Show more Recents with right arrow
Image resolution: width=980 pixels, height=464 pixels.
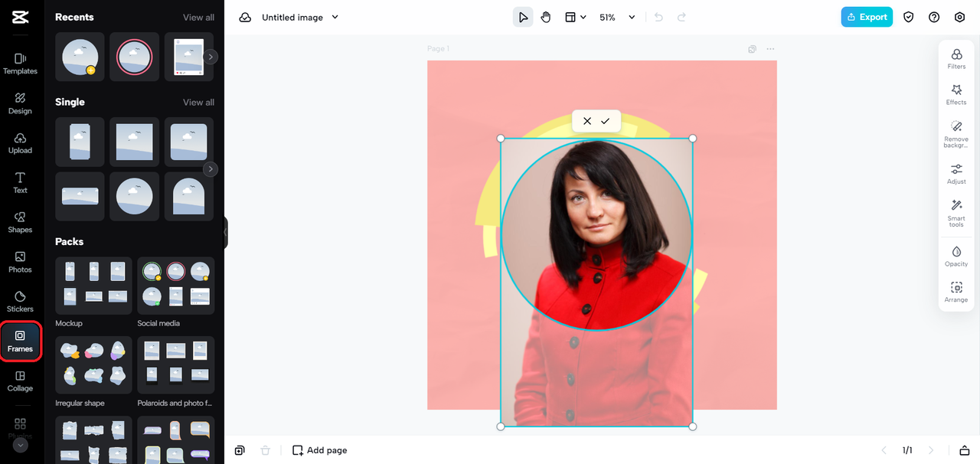click(211, 57)
